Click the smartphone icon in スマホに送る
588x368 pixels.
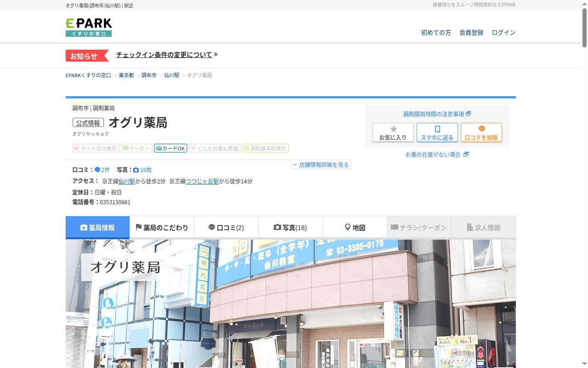coord(437,129)
